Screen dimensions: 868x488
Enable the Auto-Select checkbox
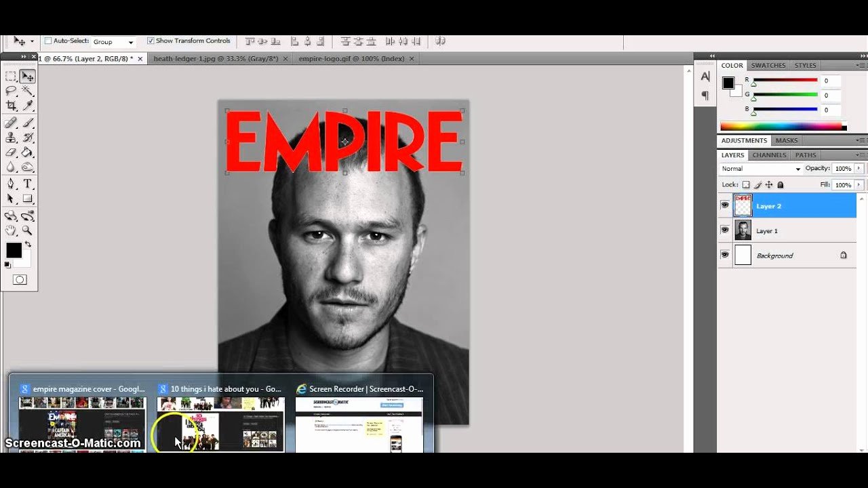pyautogui.click(x=48, y=41)
